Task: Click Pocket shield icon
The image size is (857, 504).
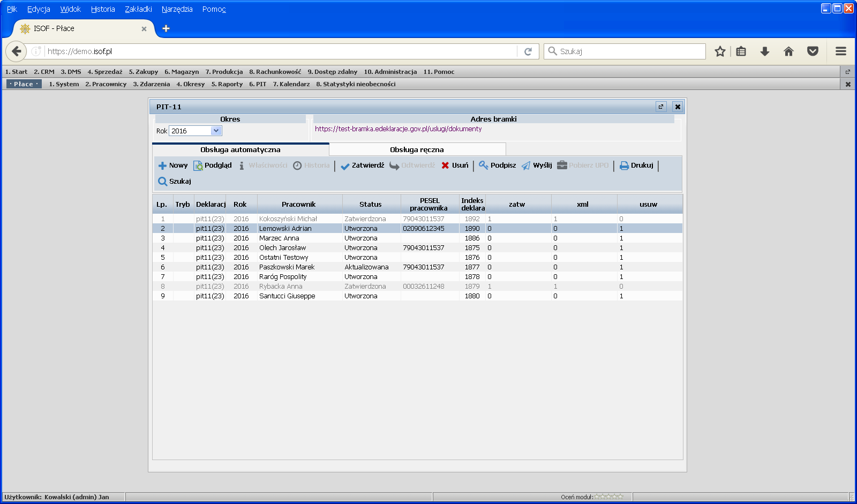Action: point(813,51)
